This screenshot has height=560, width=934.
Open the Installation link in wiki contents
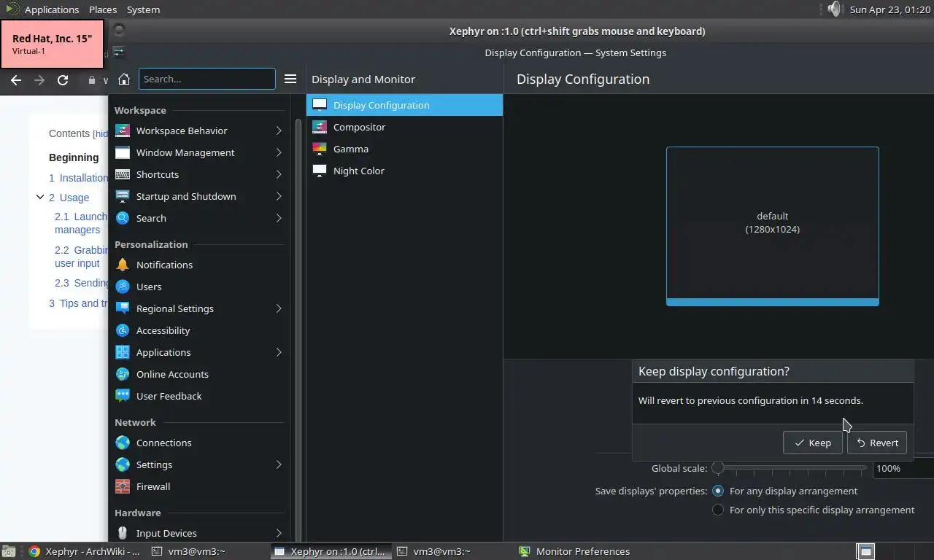78,178
